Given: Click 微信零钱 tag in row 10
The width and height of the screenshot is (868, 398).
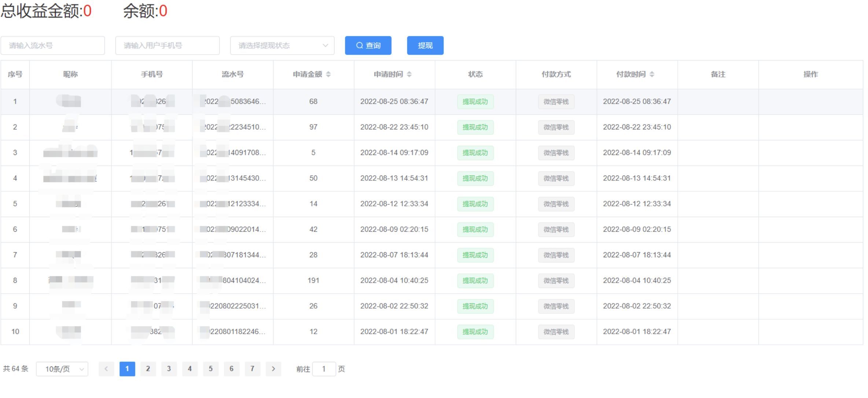Looking at the screenshot, I should 556,332.
